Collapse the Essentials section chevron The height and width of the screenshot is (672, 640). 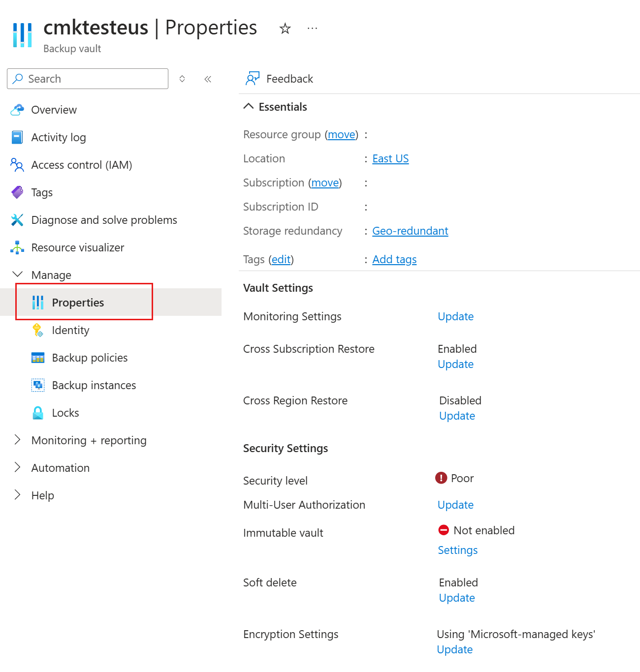point(249,107)
